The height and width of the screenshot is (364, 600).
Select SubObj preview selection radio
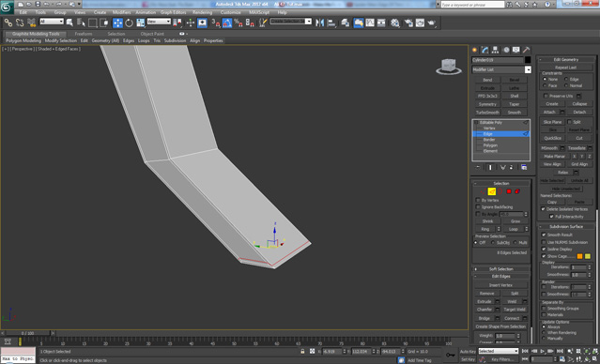(492, 243)
